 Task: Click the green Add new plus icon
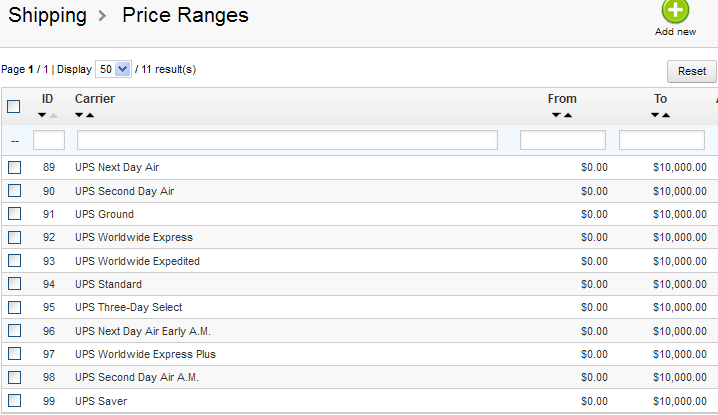click(675, 10)
